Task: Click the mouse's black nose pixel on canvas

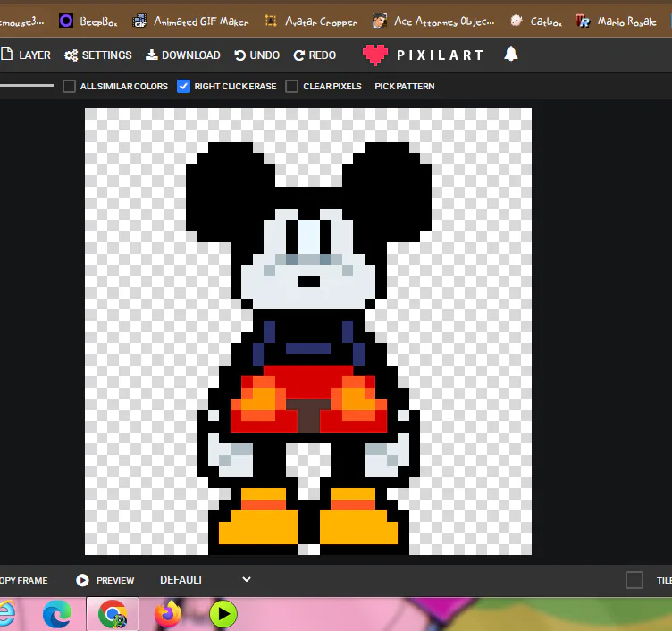Action: [308, 282]
